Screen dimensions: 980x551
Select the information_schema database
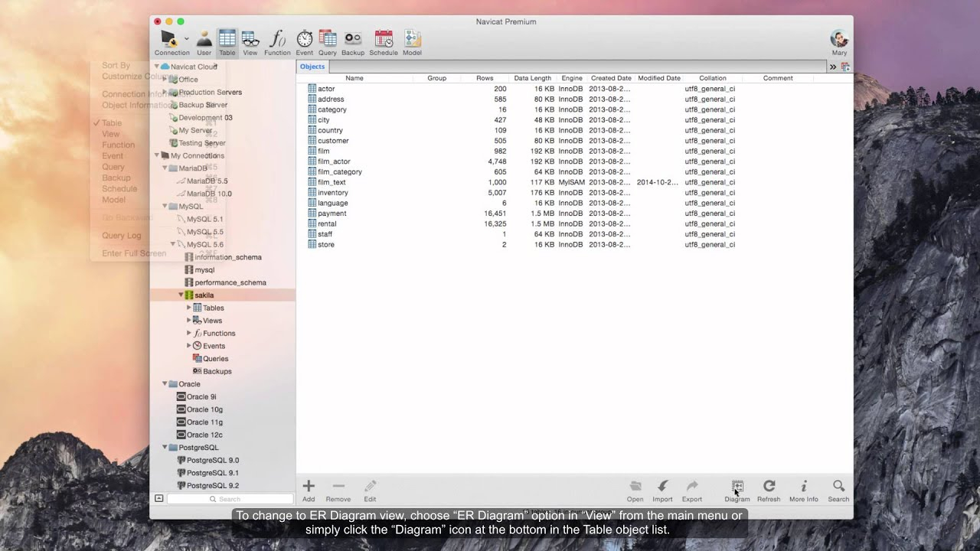click(223, 257)
